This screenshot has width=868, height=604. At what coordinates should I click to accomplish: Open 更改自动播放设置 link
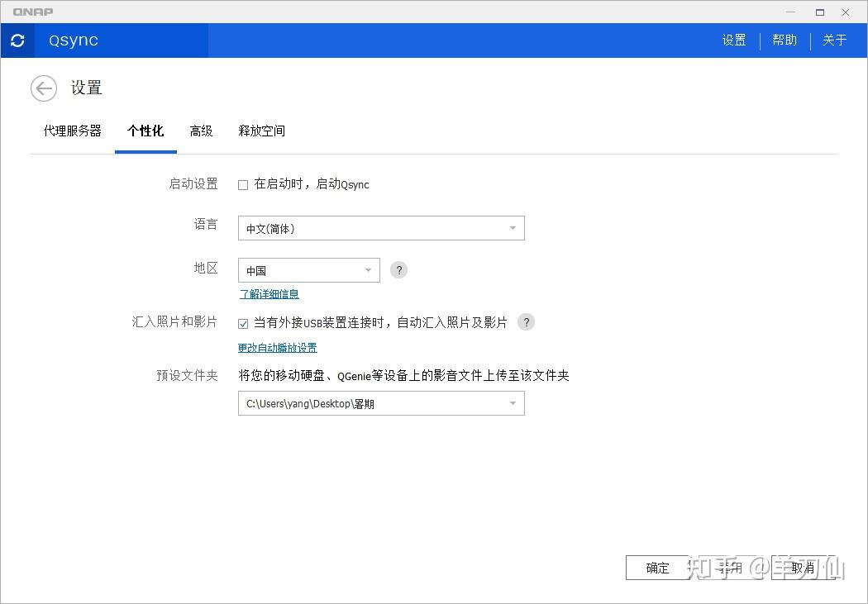[x=277, y=347]
